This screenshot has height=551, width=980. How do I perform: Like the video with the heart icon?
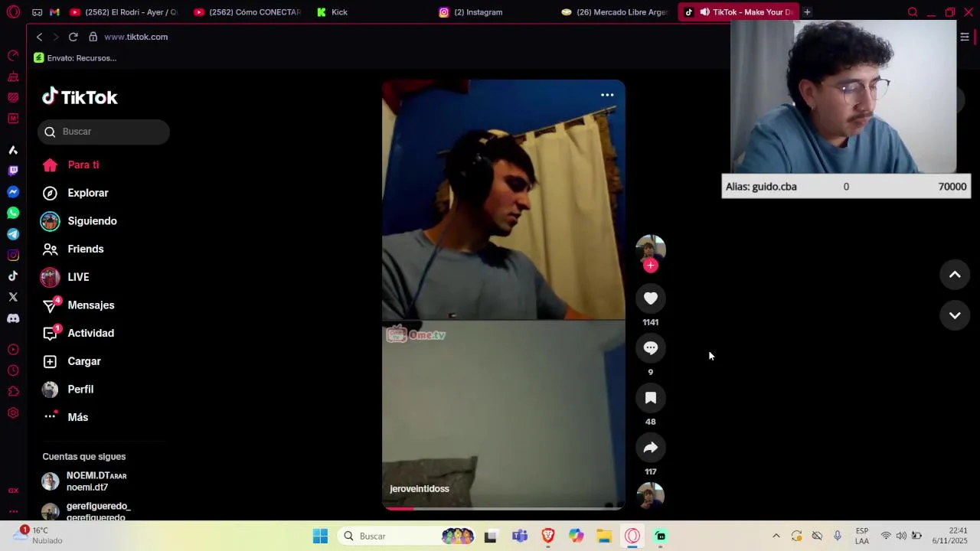[x=651, y=298]
